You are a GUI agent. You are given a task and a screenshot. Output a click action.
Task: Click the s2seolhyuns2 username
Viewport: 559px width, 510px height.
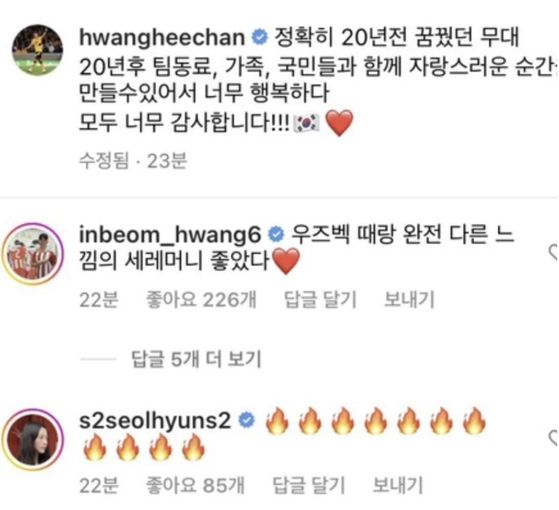coord(155,421)
